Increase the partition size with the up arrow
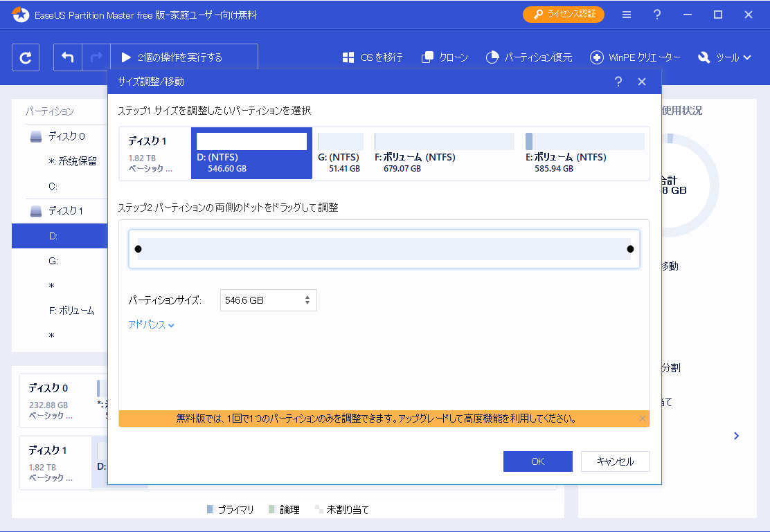 tap(307, 297)
